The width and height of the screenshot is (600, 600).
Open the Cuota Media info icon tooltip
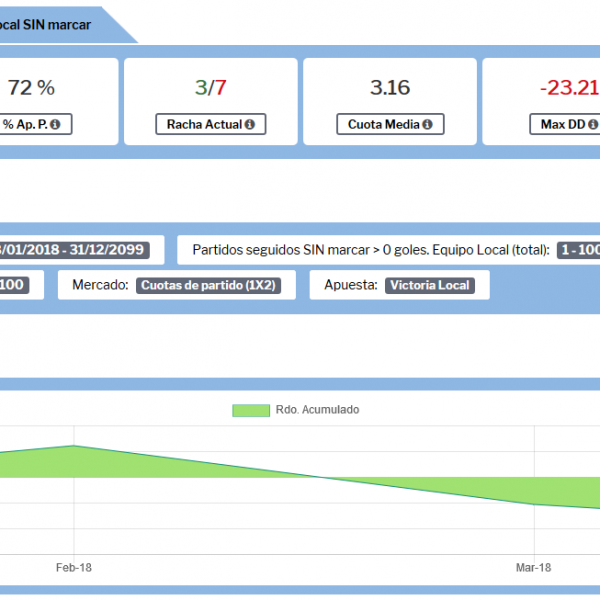tap(427, 125)
